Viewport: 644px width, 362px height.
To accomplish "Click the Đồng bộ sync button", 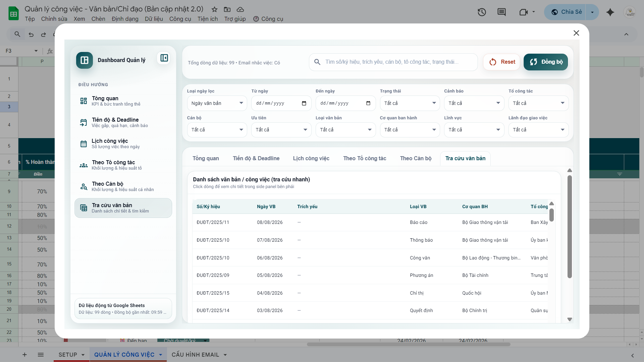I will point(546,62).
